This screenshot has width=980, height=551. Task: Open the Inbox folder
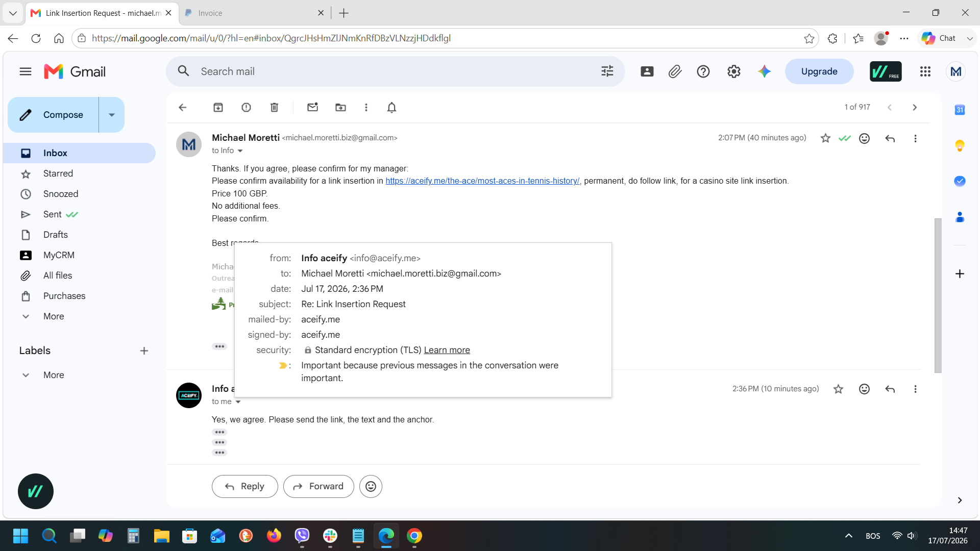[79, 153]
